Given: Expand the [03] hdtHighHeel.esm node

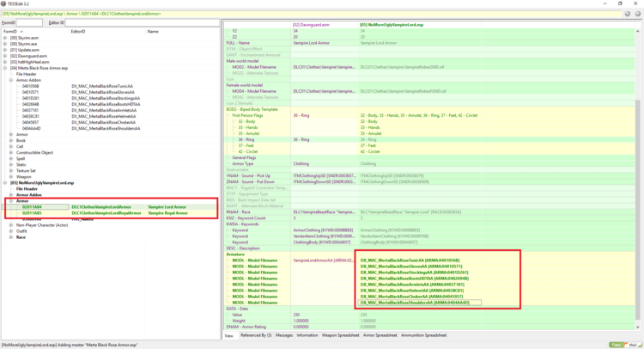Looking at the screenshot, I should 5,62.
